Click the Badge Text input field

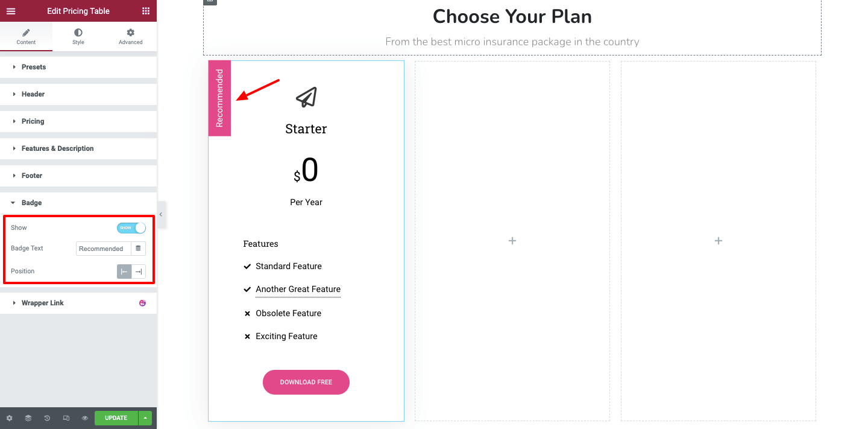click(103, 249)
